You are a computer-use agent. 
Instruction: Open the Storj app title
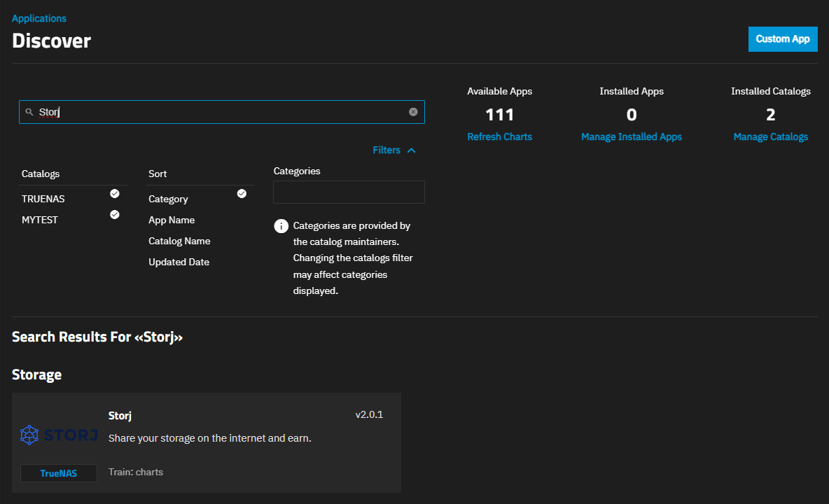point(120,416)
